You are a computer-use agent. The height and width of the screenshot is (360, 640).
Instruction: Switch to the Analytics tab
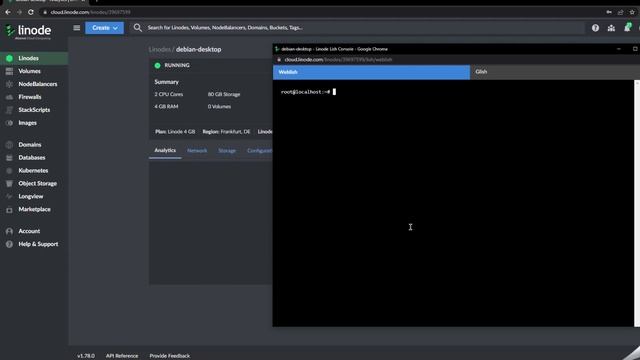click(x=165, y=151)
